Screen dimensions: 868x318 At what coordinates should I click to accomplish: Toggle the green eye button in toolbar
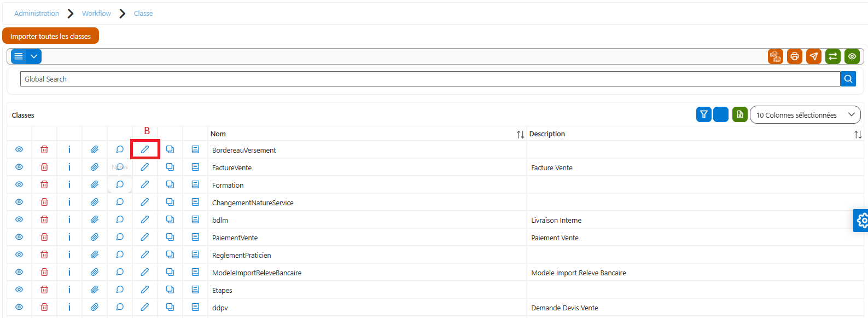tap(852, 56)
